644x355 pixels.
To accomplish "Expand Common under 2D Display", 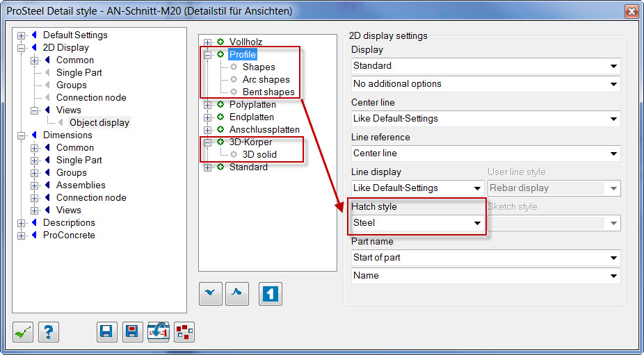I will point(34,60).
